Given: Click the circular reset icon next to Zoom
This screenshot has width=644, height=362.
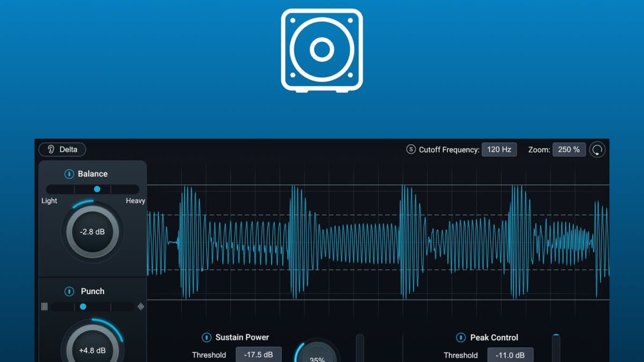Looking at the screenshot, I should [597, 150].
